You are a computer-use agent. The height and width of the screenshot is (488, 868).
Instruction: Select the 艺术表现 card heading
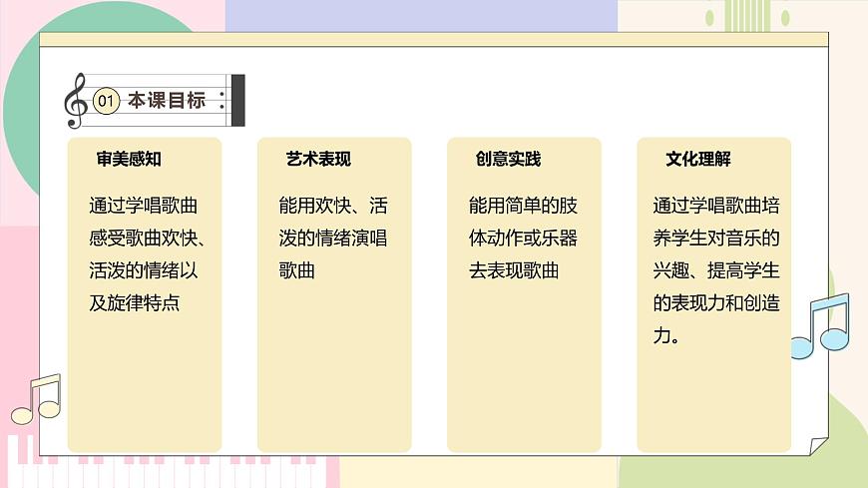tap(318, 159)
